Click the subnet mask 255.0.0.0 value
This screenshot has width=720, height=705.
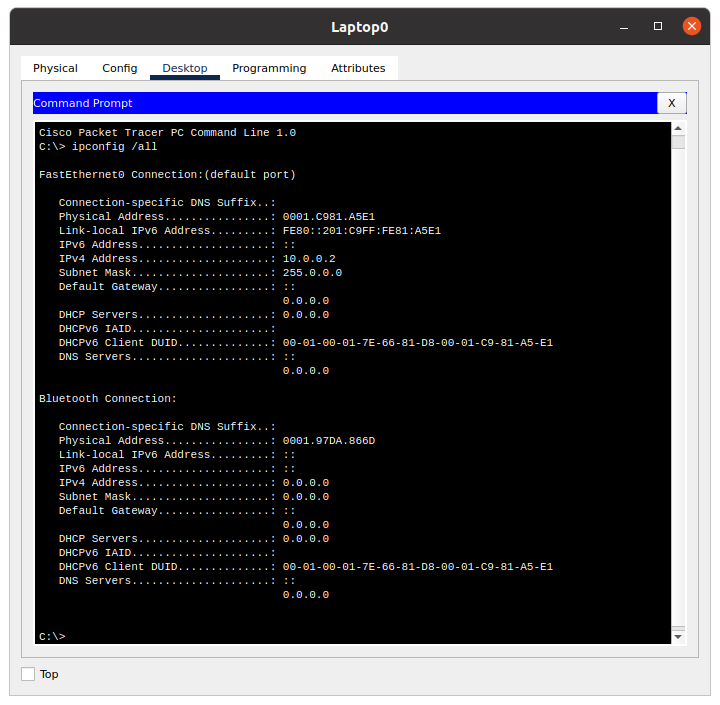coord(312,272)
